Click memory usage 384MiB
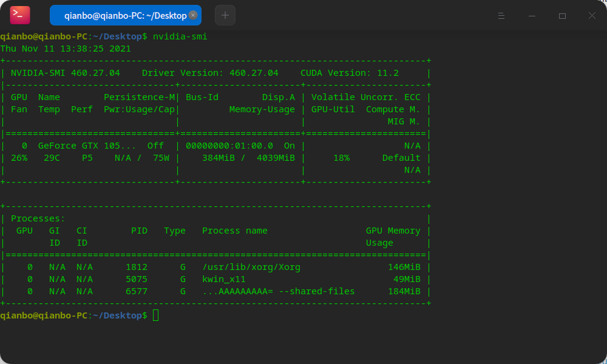 pos(219,158)
